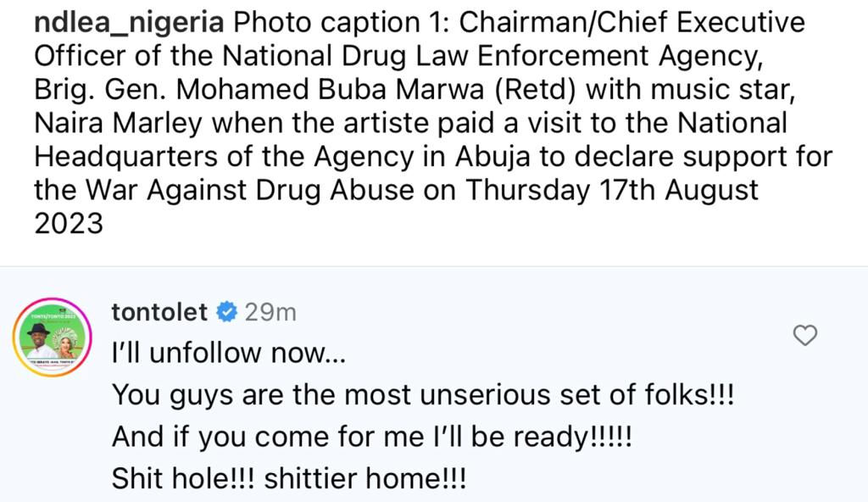
Task: Click the 'Shit hole!!! shittier home!!!' line
Action: coord(289,478)
